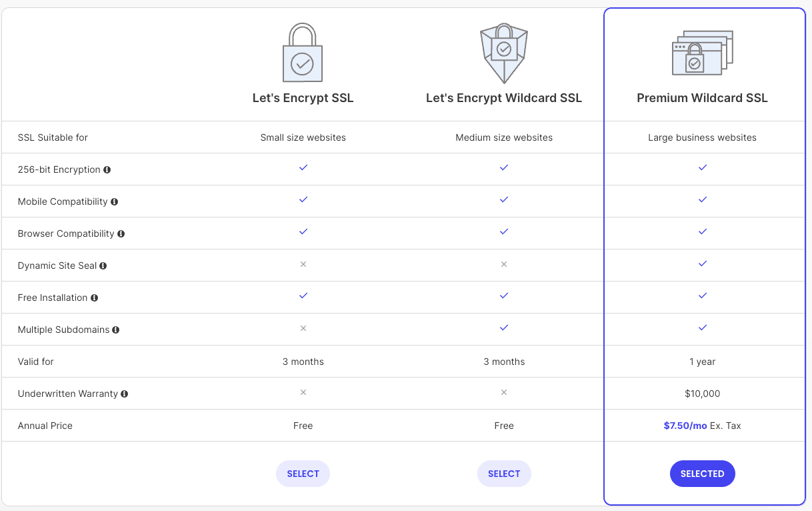Open info icon next to Mobile Compatibility
This screenshot has width=812, height=511.
click(x=114, y=201)
